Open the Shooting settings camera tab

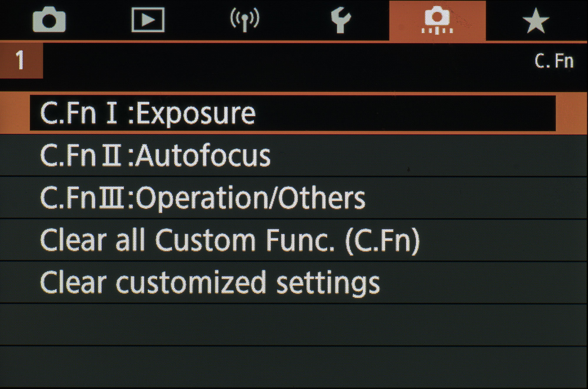(x=49, y=20)
